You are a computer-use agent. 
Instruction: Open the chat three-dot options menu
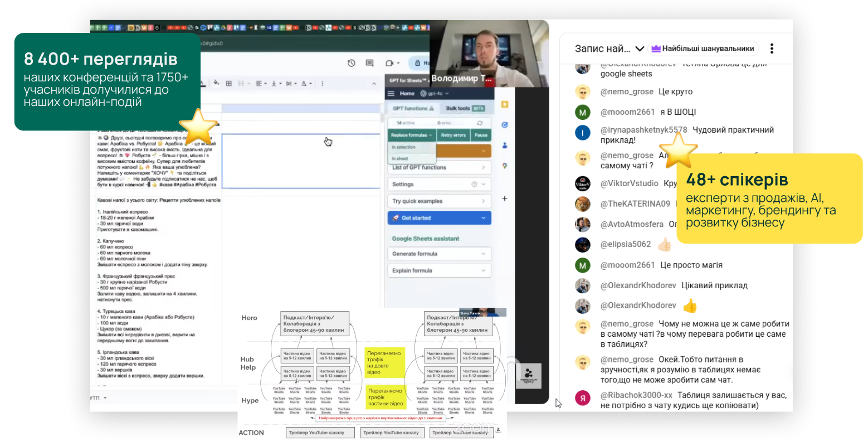click(x=772, y=49)
